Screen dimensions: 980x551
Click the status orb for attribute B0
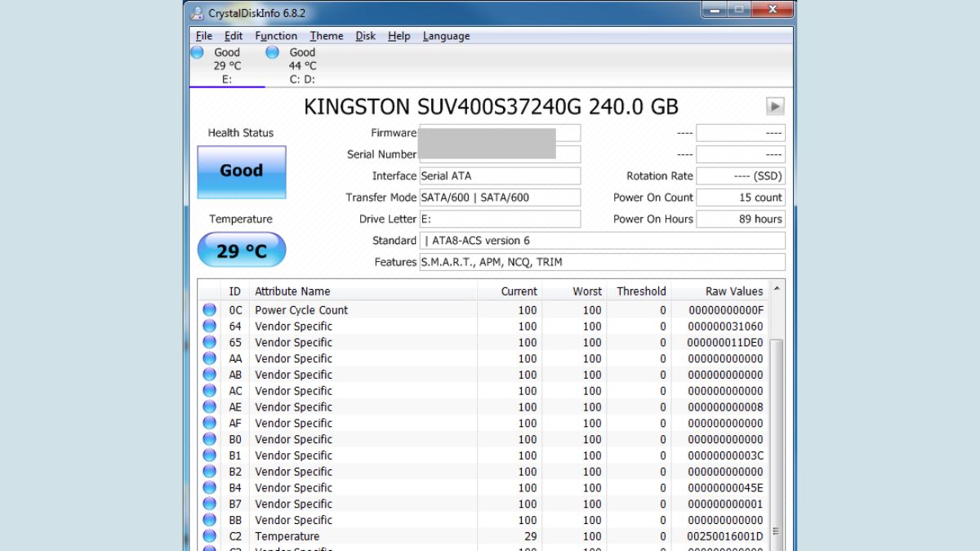[210, 439]
